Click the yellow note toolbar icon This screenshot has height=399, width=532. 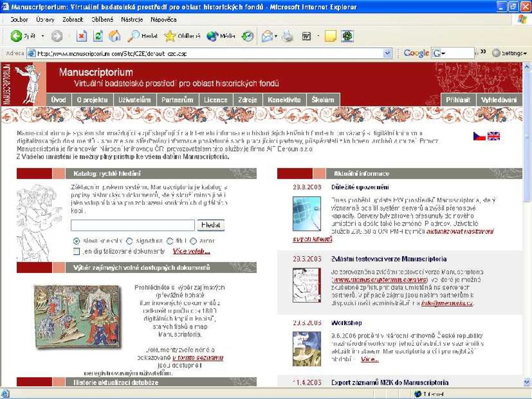coord(331,36)
